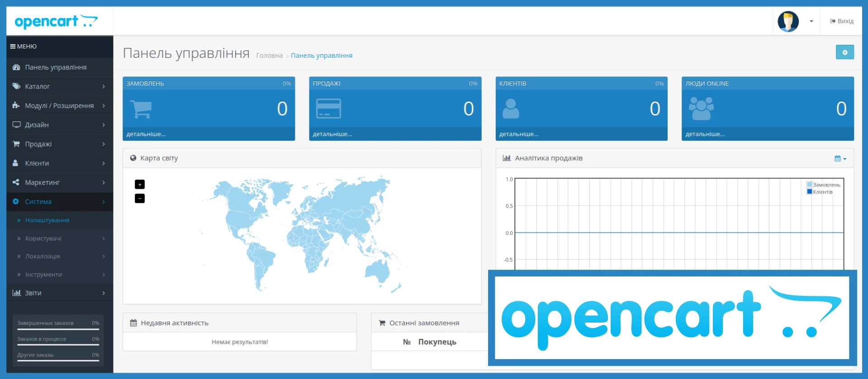Click credit card icon in ПРОДАЖІ tile

(328, 109)
